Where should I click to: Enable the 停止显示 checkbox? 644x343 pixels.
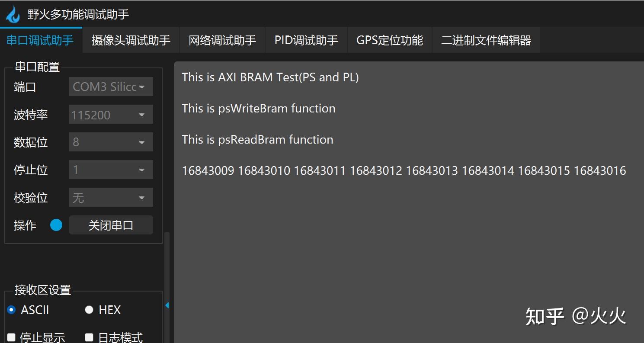(x=10, y=337)
